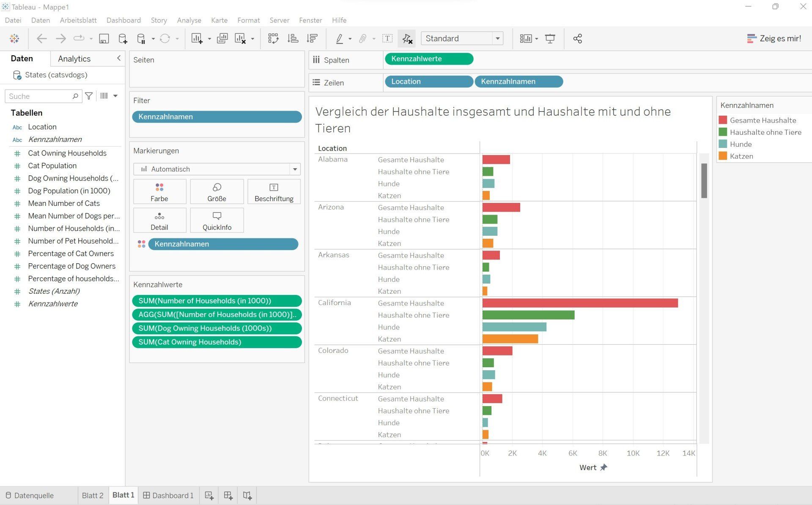Click the sort ascending toolbar icon
The image size is (812, 505).
293,38
